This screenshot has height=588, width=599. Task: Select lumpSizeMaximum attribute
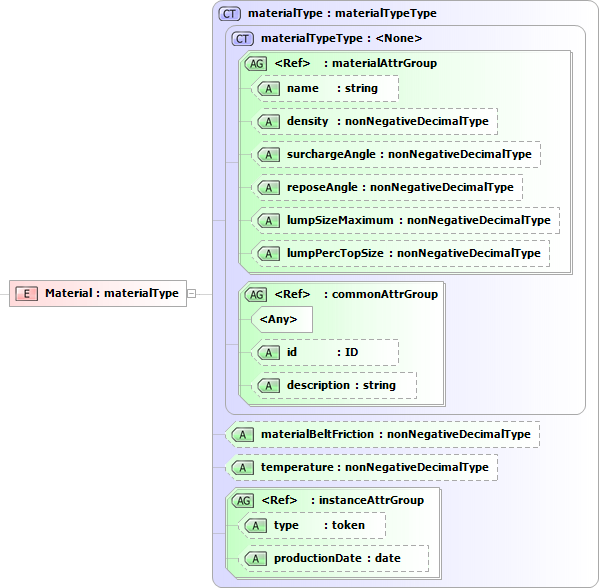click(x=405, y=220)
